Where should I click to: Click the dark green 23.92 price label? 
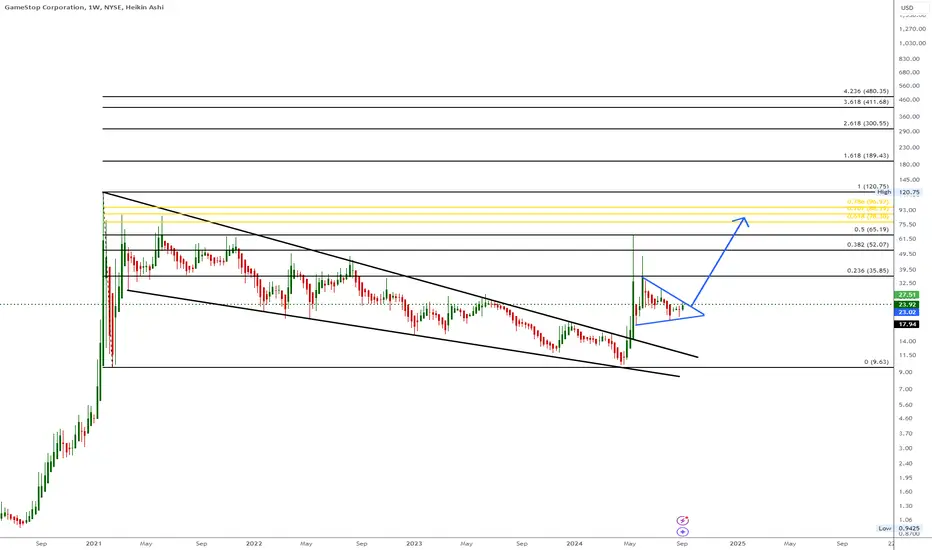tap(906, 304)
